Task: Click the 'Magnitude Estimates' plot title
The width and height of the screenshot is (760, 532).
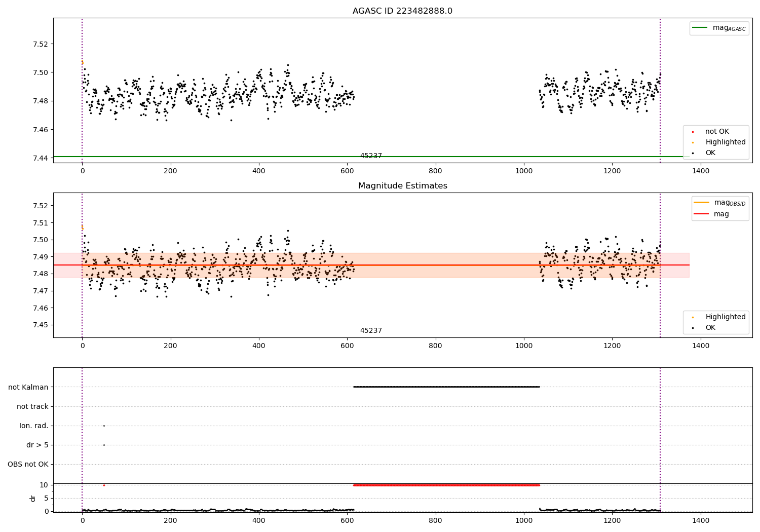Action: click(x=402, y=186)
